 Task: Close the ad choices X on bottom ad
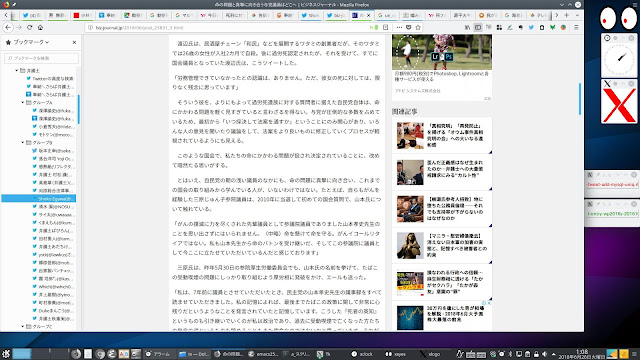(x=489, y=303)
